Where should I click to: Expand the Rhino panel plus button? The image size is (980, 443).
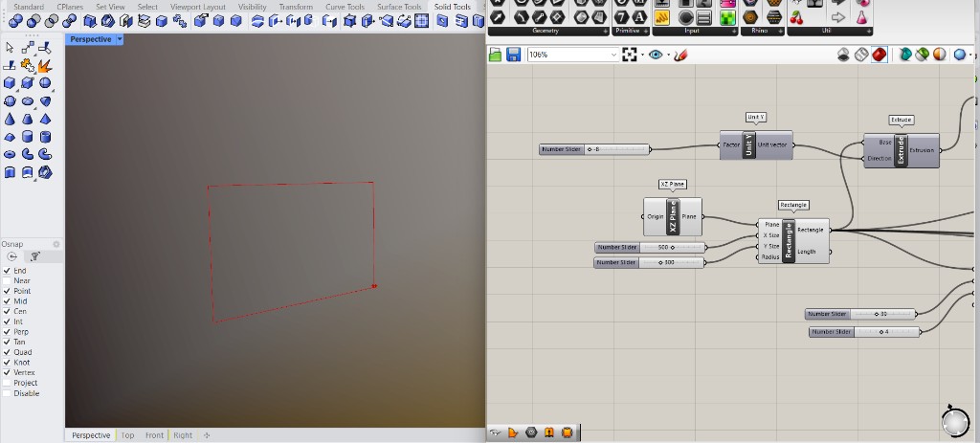[x=780, y=32]
